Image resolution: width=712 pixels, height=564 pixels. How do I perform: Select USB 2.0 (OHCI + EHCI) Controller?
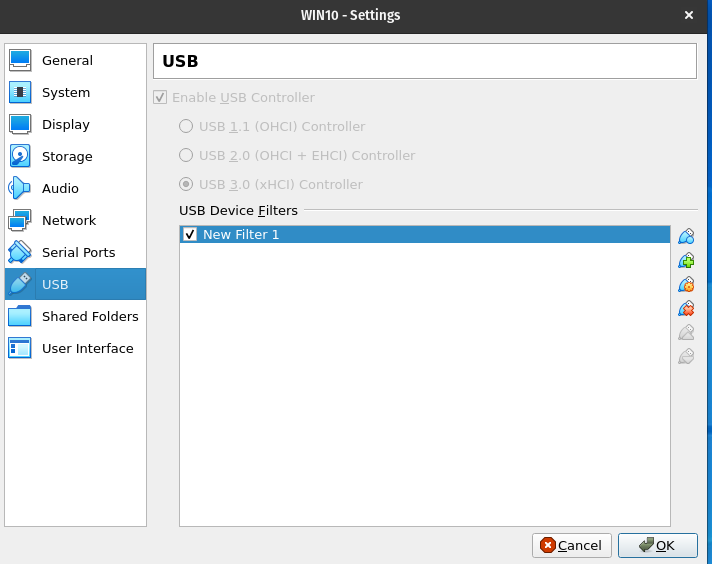pyautogui.click(x=186, y=156)
